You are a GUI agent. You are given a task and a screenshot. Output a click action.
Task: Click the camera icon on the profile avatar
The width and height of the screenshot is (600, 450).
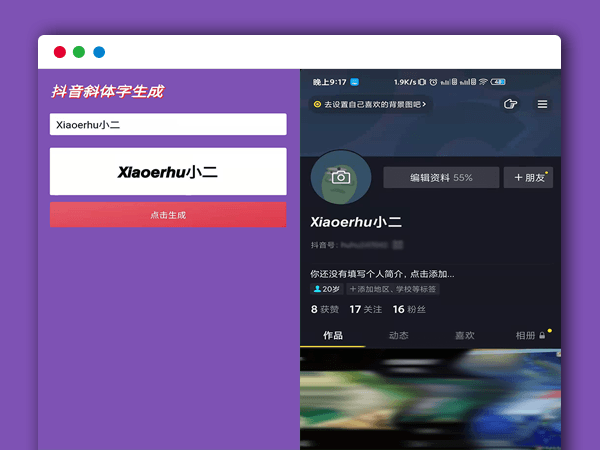[341, 177]
